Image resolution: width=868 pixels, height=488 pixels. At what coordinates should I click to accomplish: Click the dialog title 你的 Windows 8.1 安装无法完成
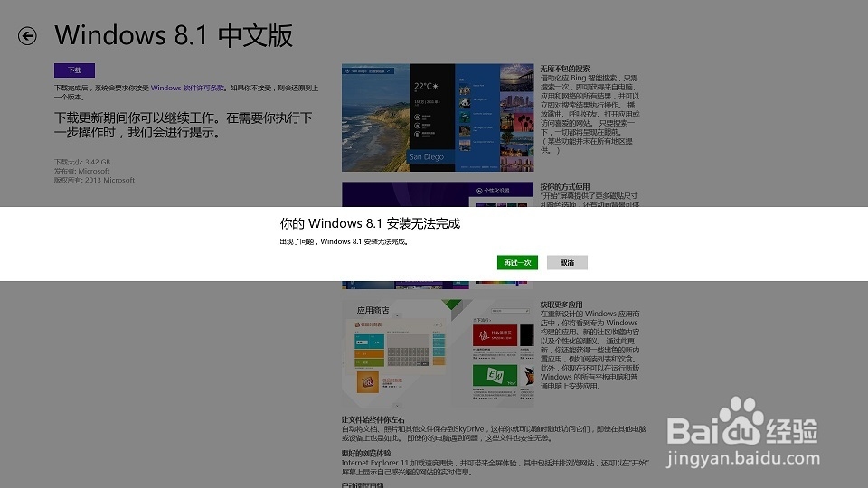coord(370,223)
